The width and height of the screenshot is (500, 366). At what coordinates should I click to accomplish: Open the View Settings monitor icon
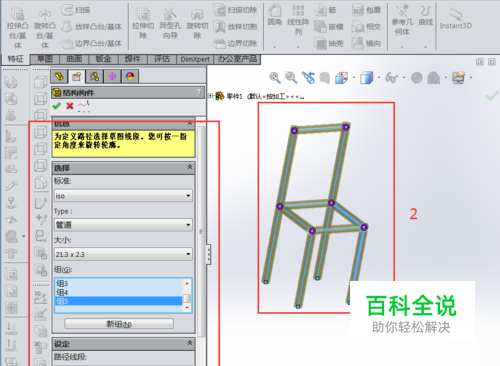(x=459, y=78)
